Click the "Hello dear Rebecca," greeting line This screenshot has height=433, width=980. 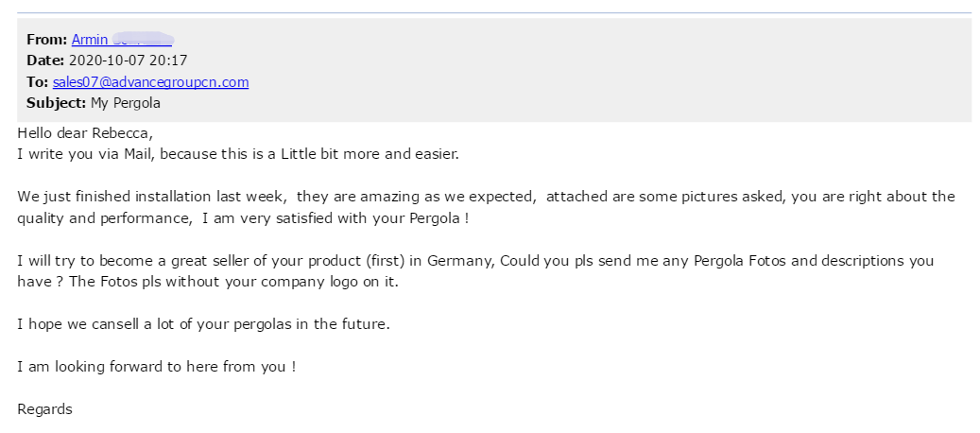[x=85, y=133]
